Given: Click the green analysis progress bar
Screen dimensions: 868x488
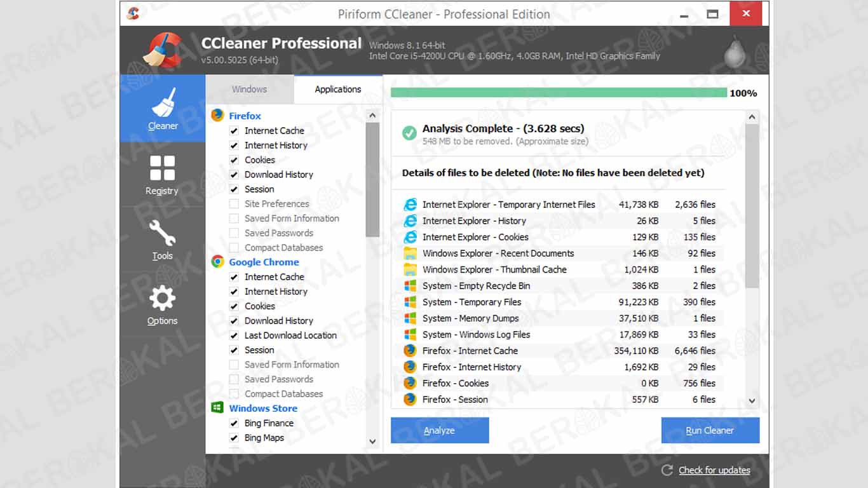Looking at the screenshot, I should [559, 93].
